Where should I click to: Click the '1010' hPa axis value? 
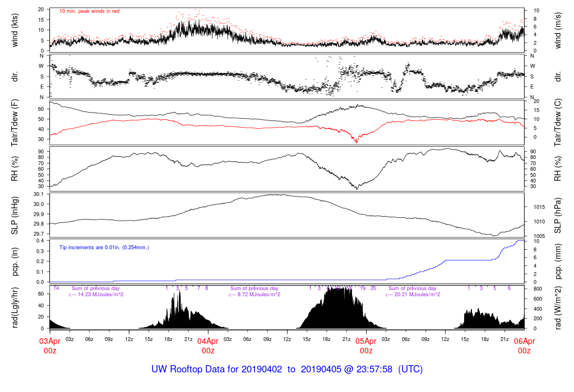coord(539,222)
